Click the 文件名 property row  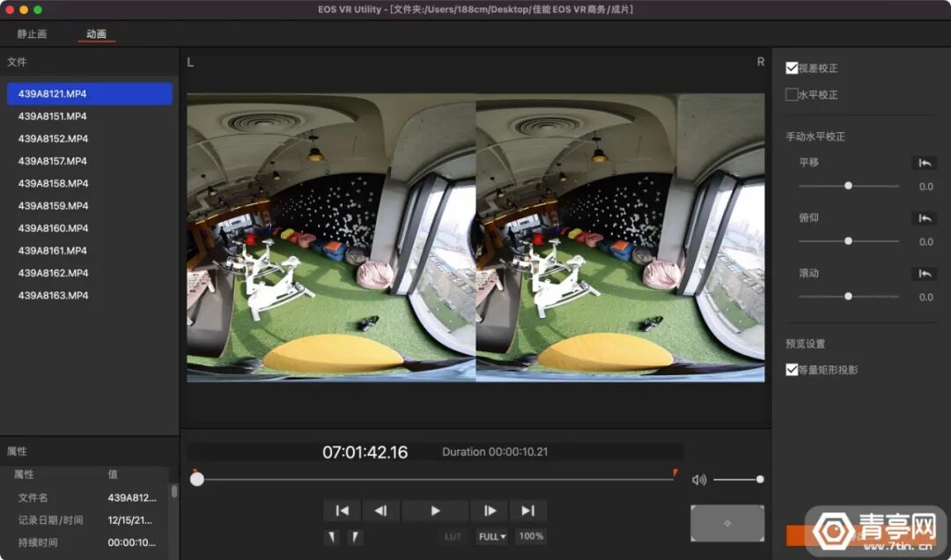pos(85,498)
